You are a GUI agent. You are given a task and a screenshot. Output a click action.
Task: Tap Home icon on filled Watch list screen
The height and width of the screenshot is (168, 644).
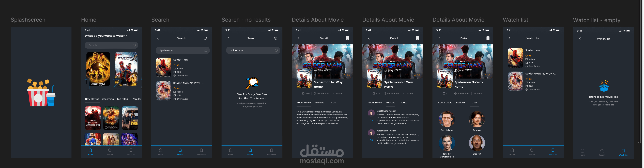(x=512, y=150)
